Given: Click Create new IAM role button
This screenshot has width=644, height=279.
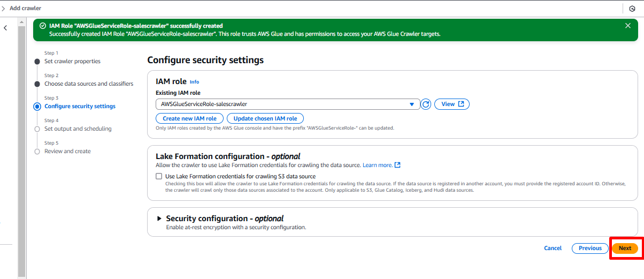Looking at the screenshot, I should [189, 118].
